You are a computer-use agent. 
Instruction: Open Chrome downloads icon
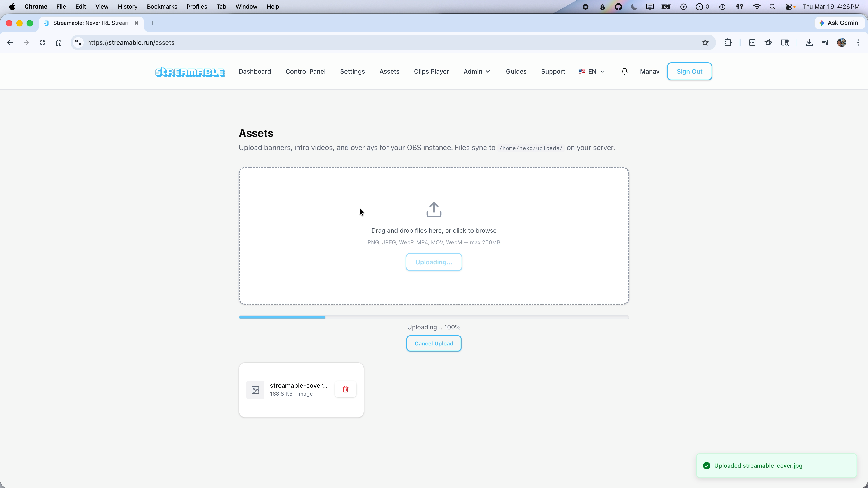(809, 42)
